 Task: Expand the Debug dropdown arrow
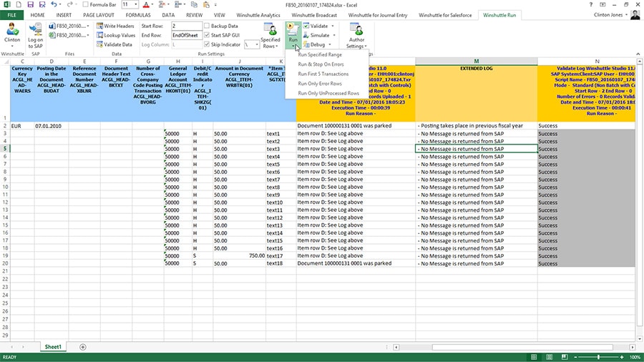pyautogui.click(x=330, y=44)
